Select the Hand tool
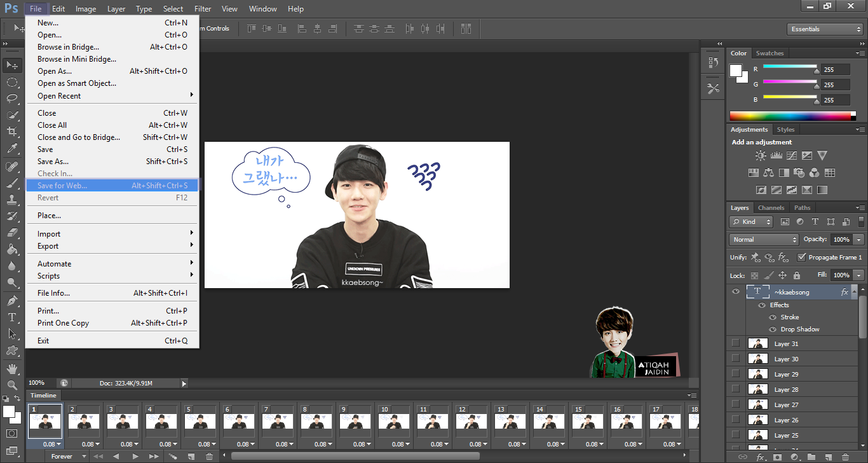The image size is (868, 463). coord(12,368)
